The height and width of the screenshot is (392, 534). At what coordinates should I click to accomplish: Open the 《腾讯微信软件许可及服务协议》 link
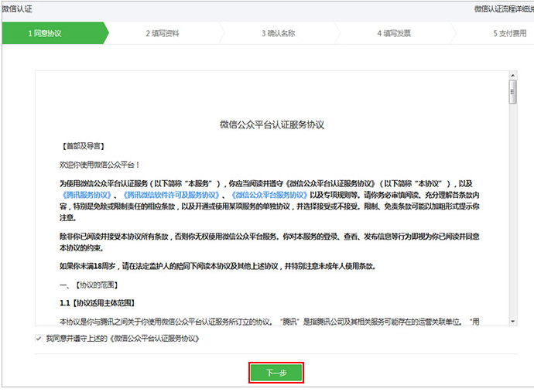pos(171,195)
